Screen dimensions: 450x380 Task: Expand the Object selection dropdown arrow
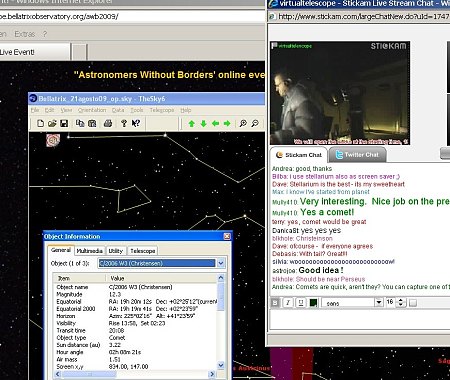[221, 263]
